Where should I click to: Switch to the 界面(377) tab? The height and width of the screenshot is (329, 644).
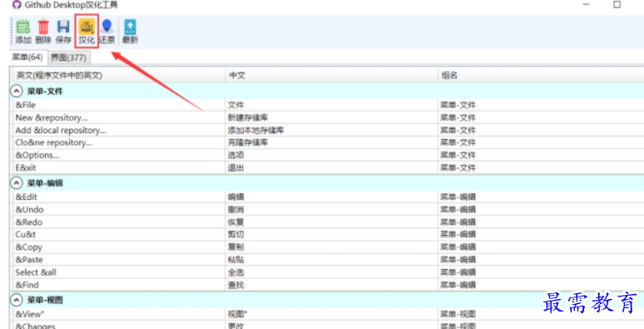68,58
